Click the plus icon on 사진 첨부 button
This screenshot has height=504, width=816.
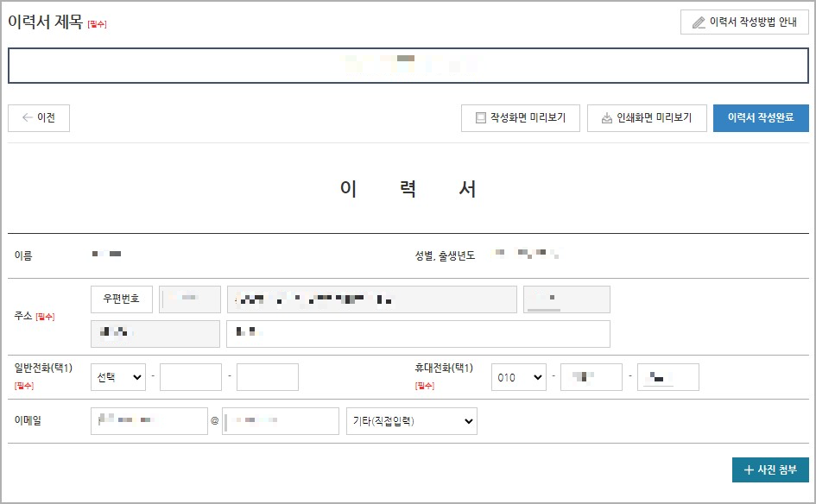click(747, 469)
